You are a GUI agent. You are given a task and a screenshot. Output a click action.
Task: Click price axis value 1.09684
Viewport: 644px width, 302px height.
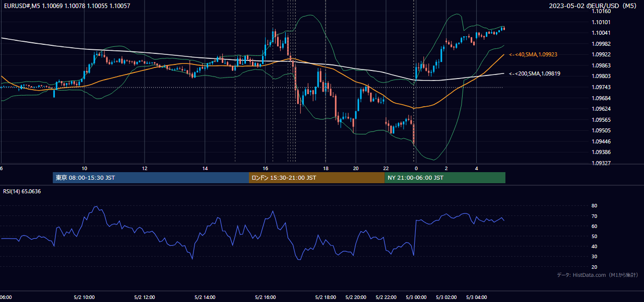(601, 98)
